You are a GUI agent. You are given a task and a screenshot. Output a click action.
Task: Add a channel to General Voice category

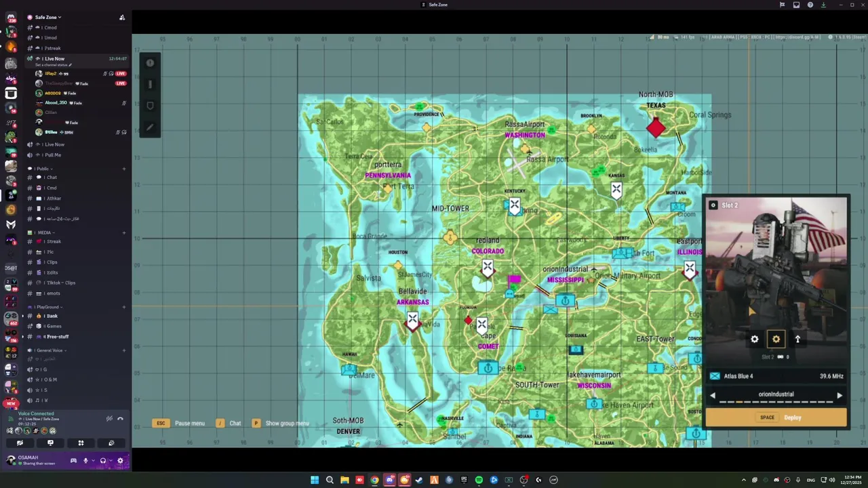click(124, 350)
